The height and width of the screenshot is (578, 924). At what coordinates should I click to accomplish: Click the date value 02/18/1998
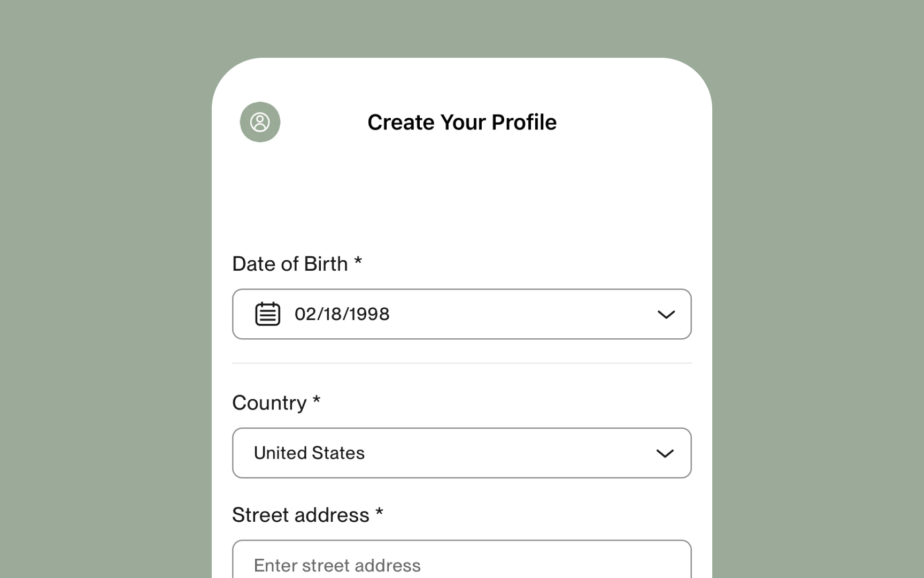342,314
